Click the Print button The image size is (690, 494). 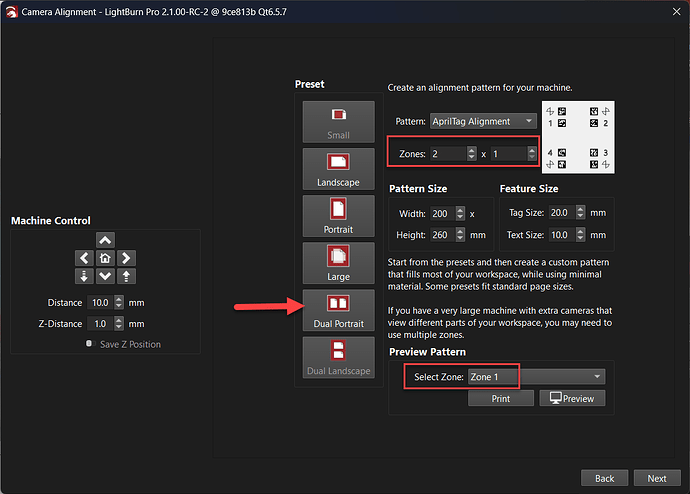(500, 398)
